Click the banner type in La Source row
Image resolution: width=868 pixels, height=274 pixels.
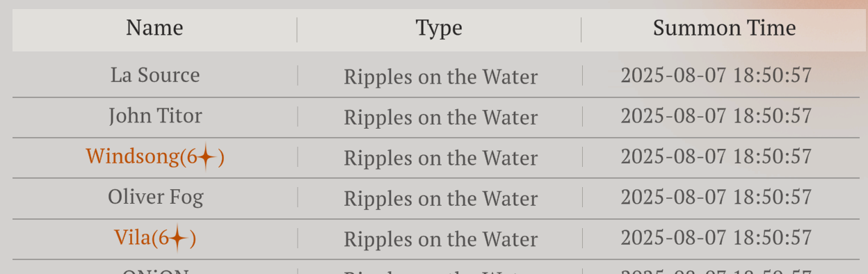441,76
